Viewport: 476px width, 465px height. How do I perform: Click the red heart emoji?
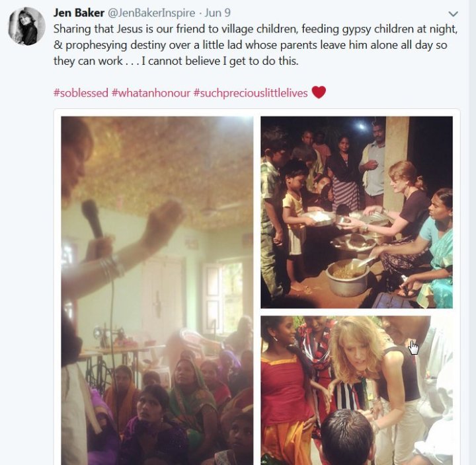[x=319, y=92]
